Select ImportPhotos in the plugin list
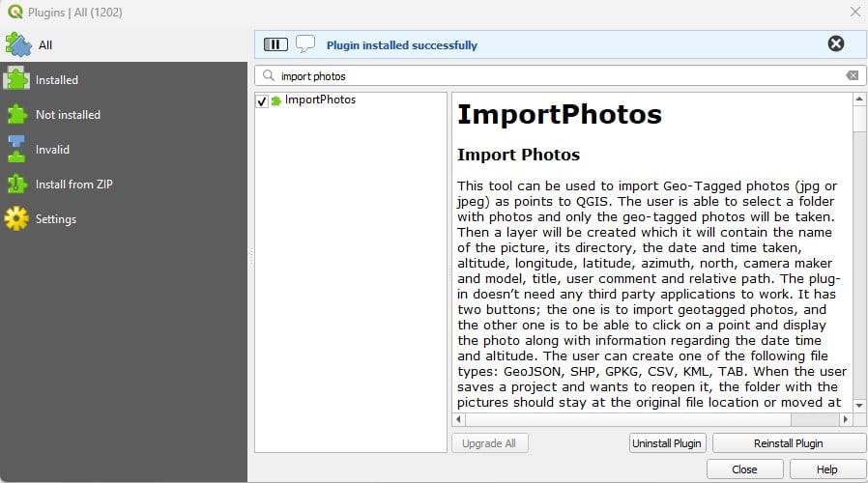Screen dimensions: 868x483 coord(320,99)
